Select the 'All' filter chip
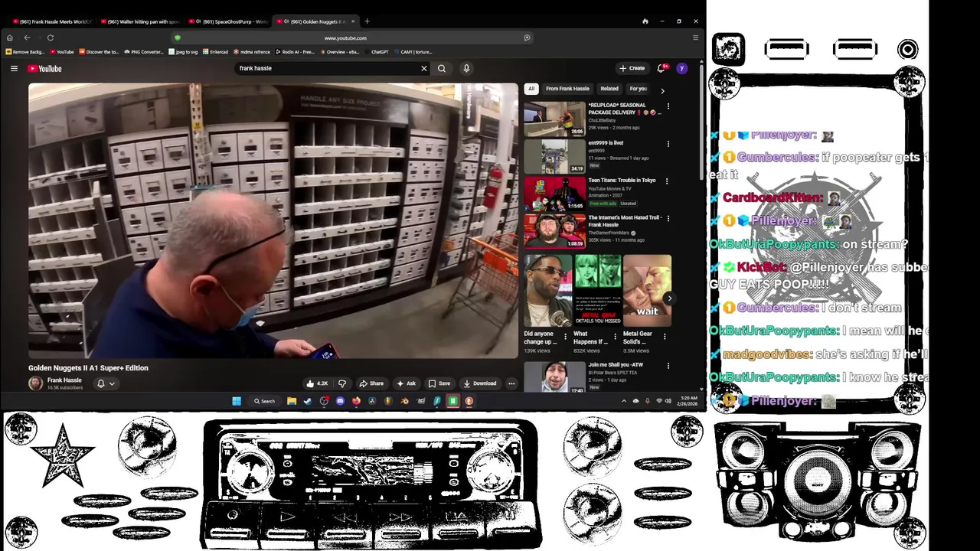 pos(531,89)
